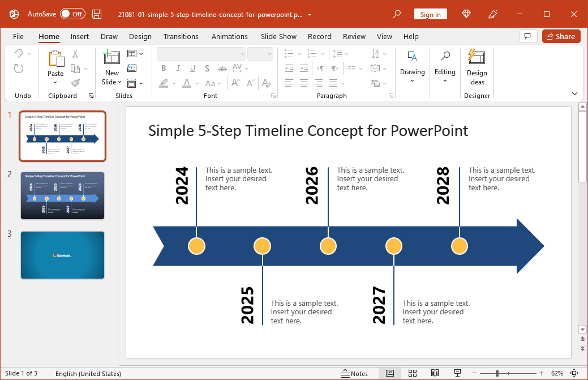Click the Share button
Screen dimensions: 588x380
561,36
